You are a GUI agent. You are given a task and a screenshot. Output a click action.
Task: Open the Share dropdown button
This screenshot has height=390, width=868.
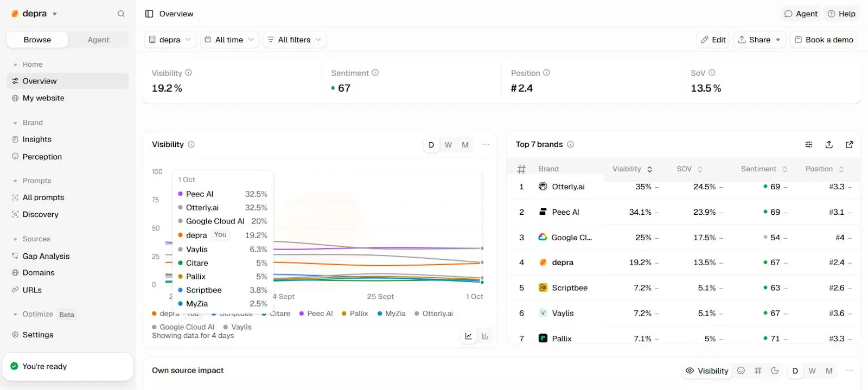coord(759,40)
